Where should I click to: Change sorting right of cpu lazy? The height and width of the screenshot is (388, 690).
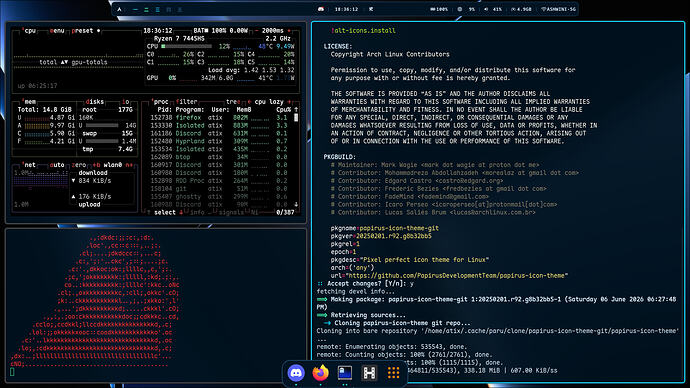pyautogui.click(x=289, y=102)
